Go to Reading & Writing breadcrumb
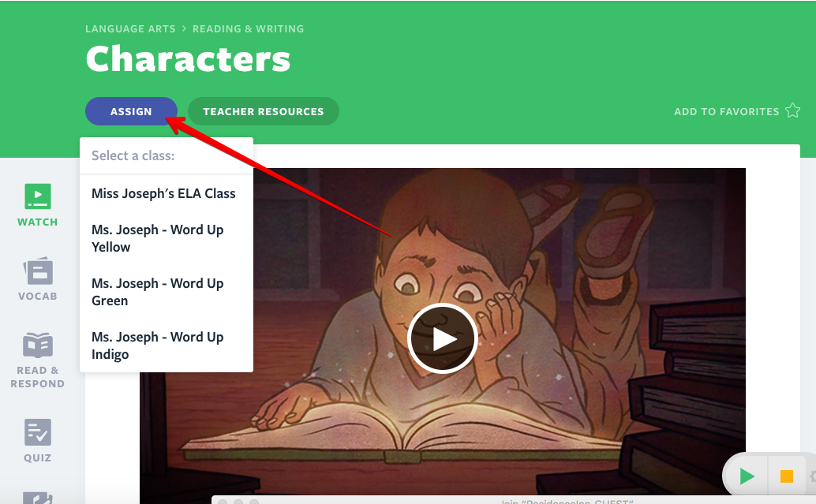Viewport: 816px width, 504px height. coord(249,29)
